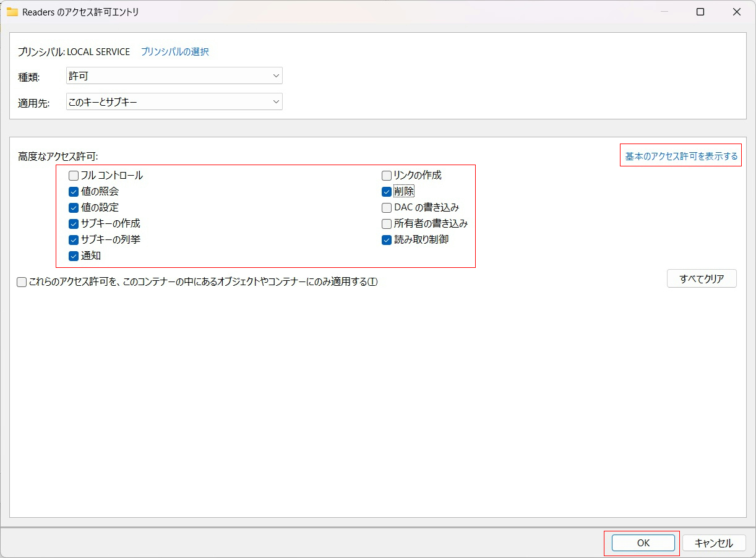Enable 所有者の書き込み checkbox
The height and width of the screenshot is (558, 756).
387,224
